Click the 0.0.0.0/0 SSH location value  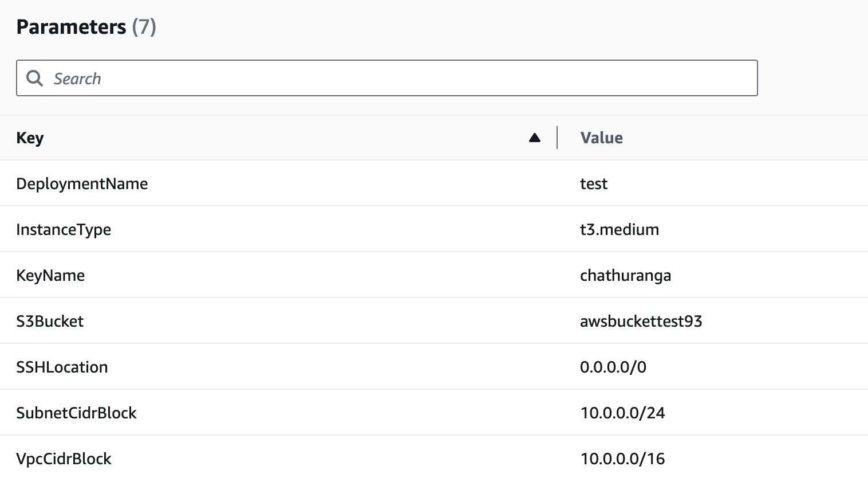tap(613, 367)
